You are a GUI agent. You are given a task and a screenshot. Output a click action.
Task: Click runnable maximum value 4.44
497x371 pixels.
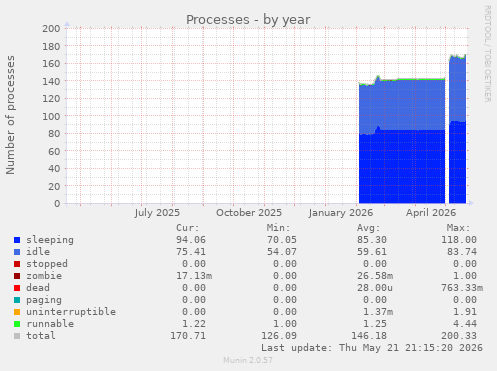[465, 324]
